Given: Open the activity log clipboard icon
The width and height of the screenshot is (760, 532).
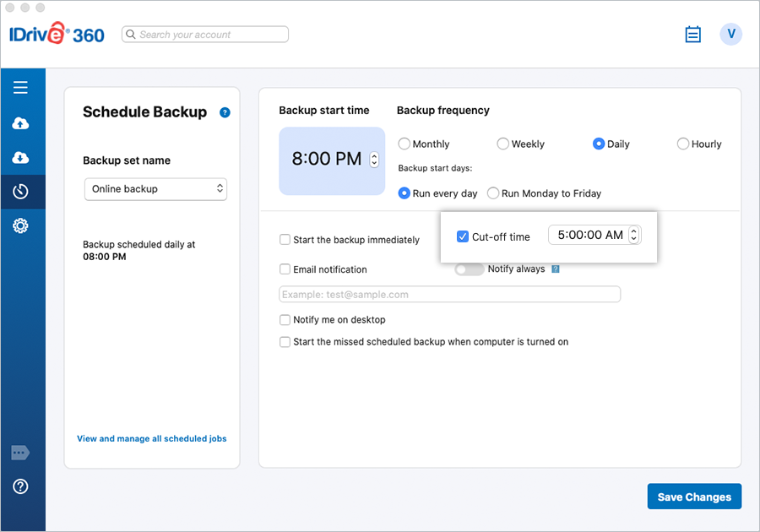Looking at the screenshot, I should 692,35.
